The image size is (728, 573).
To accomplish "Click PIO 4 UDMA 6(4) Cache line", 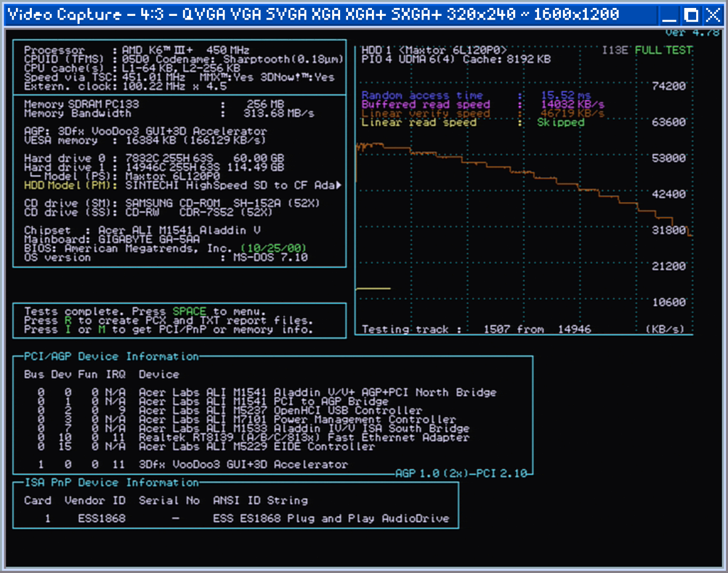I will coord(456,59).
